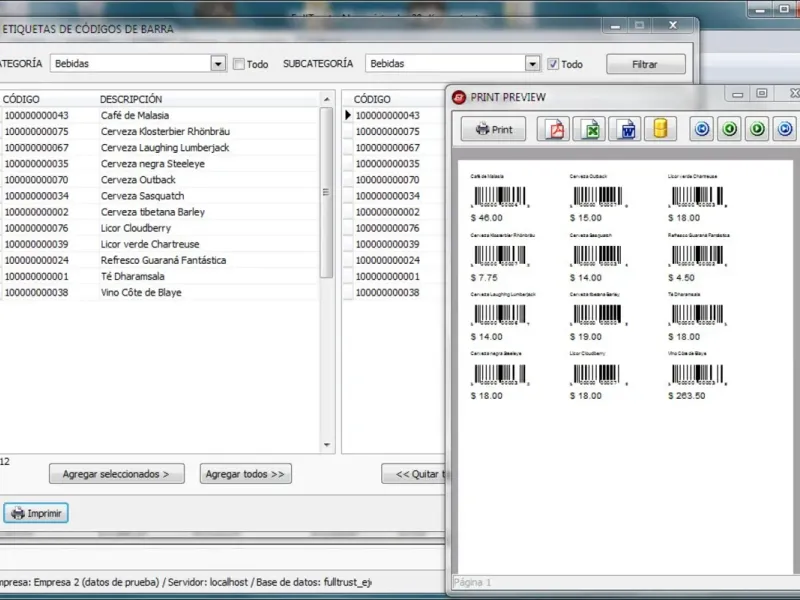Viewport: 800px width, 600px height.
Task: Go to next page of preview
Action: pos(758,129)
